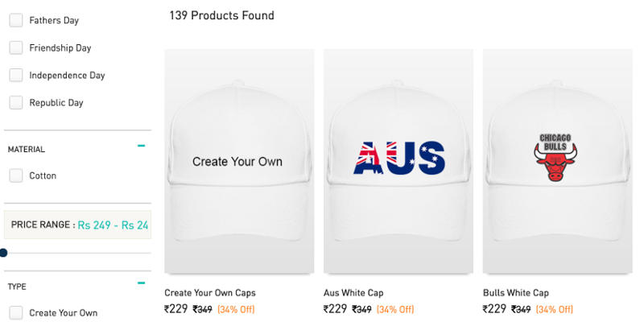Open the Chicago Bulls cap image
This screenshot has width=644, height=326.
point(558,161)
